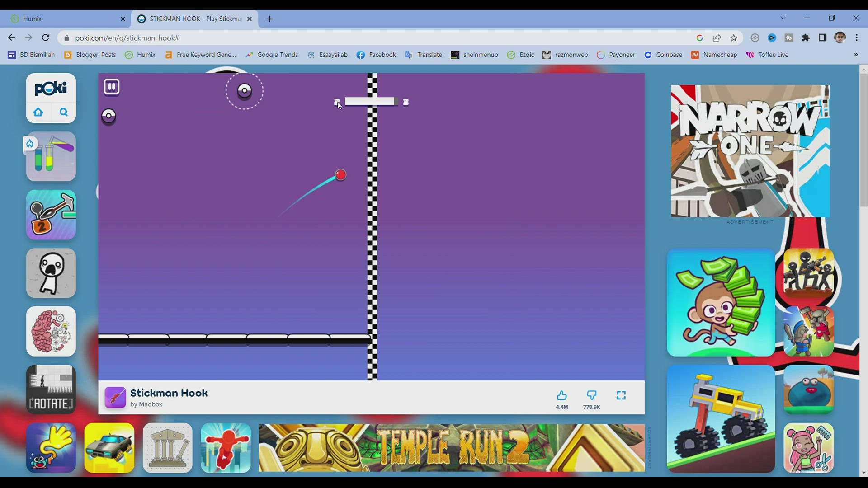The height and width of the screenshot is (488, 868).
Task: Click the Google icon in address bar
Action: point(700,38)
